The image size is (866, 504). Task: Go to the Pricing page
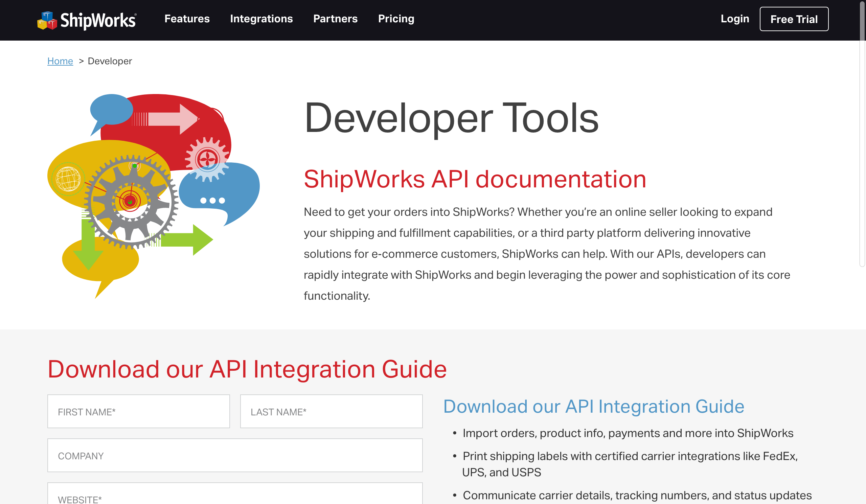(x=396, y=19)
